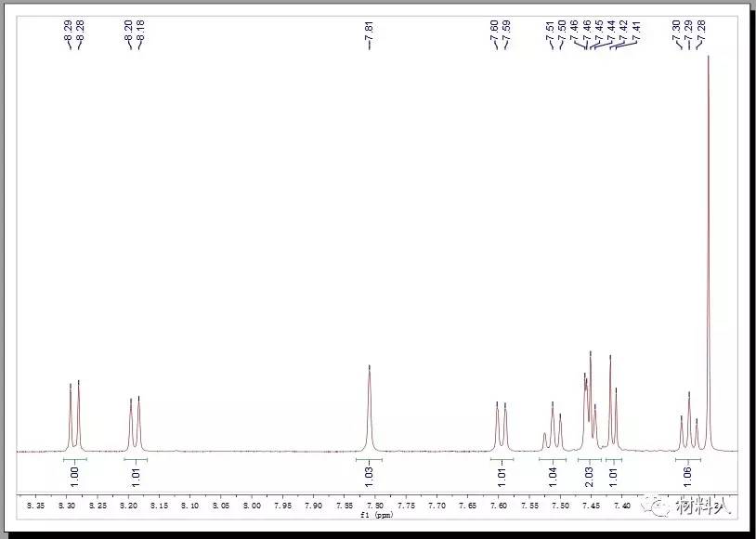
Task: Select the 1.00 integration value
Action: pos(74,477)
